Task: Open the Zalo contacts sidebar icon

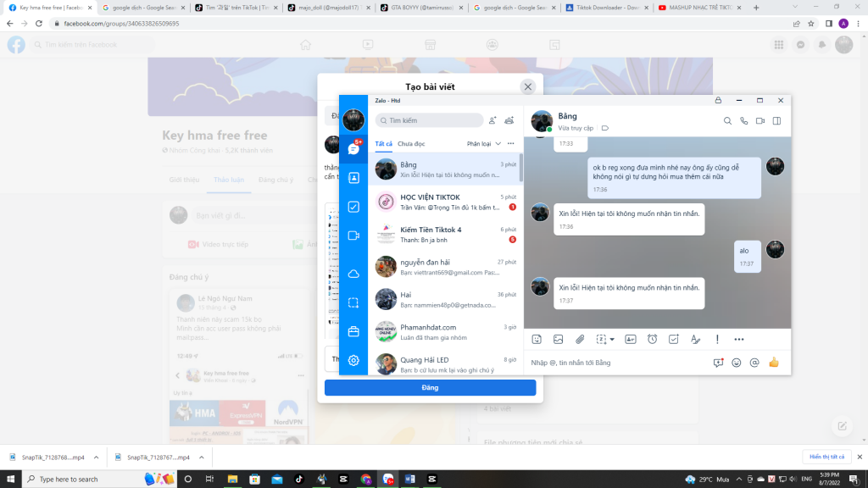Action: tap(353, 178)
